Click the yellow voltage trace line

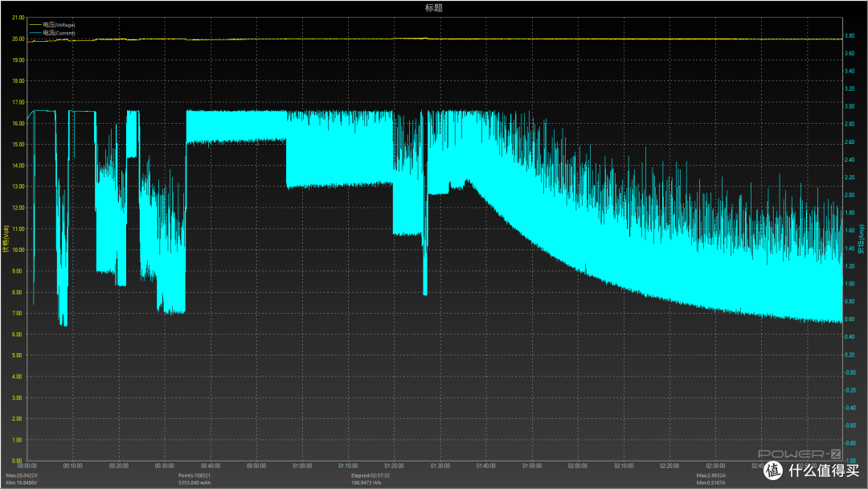435,39
